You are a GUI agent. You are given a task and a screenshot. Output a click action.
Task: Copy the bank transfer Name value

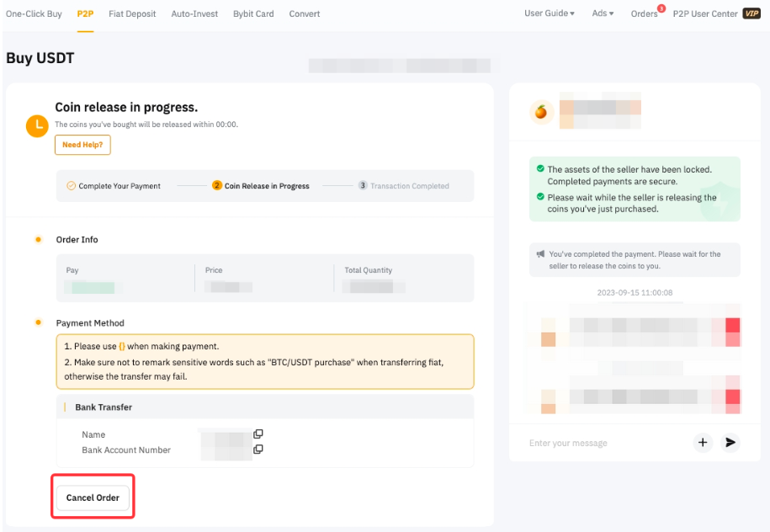click(x=258, y=434)
